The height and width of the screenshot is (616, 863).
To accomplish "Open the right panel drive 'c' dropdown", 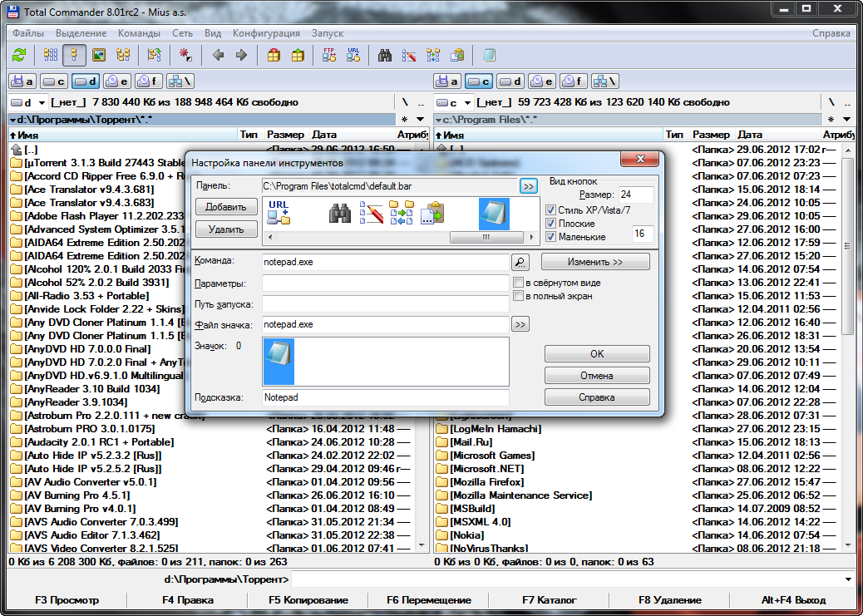I will (x=466, y=102).
